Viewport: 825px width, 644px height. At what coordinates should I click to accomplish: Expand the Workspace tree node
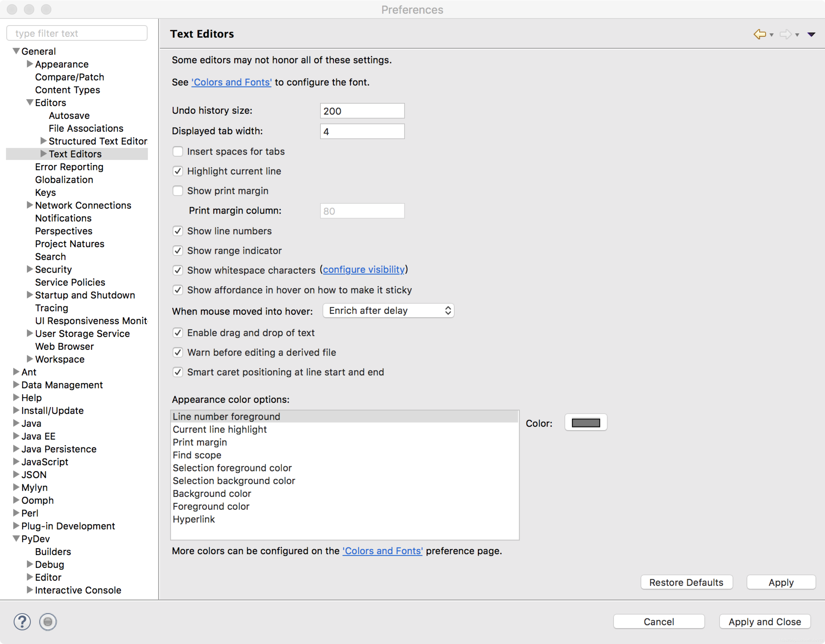(x=30, y=359)
